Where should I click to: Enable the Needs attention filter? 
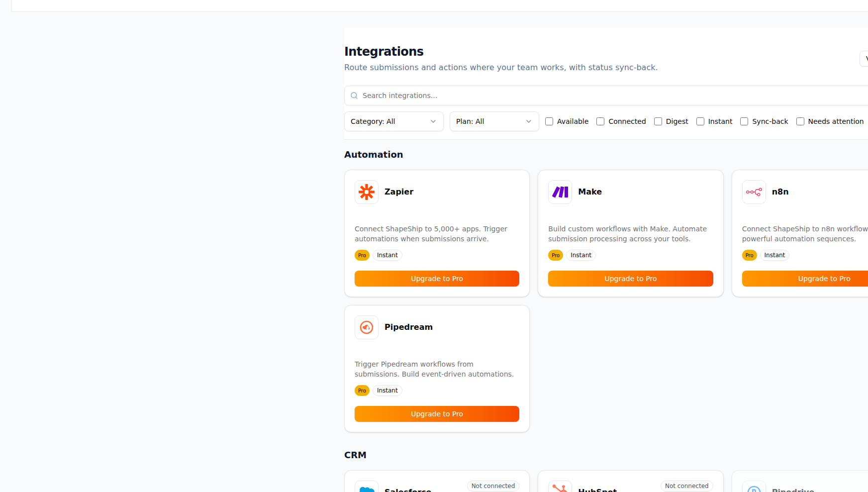[800, 121]
